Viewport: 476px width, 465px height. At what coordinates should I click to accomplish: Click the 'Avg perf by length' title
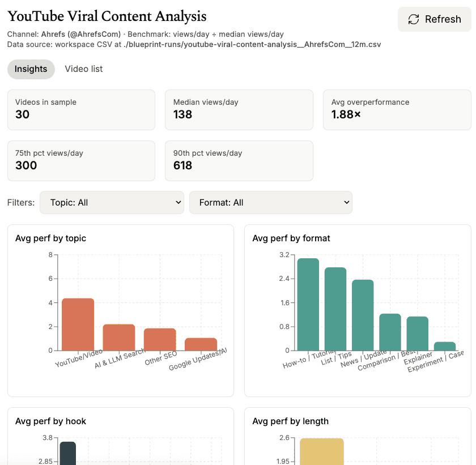tap(291, 421)
